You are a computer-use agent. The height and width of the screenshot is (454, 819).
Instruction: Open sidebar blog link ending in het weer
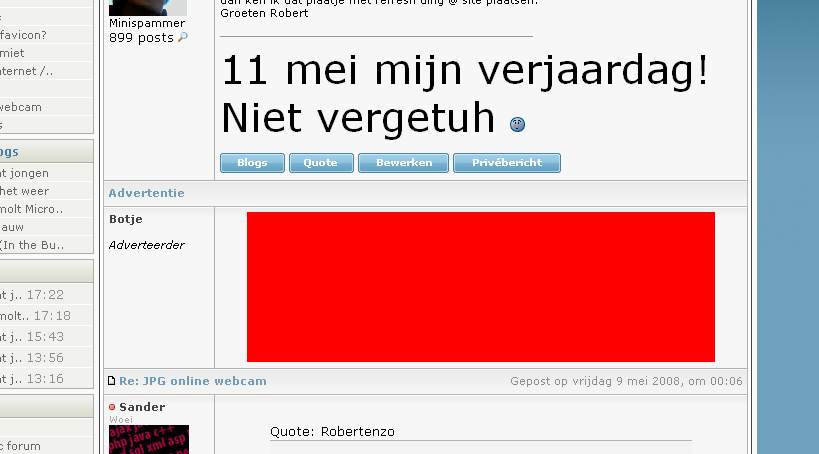(25, 191)
